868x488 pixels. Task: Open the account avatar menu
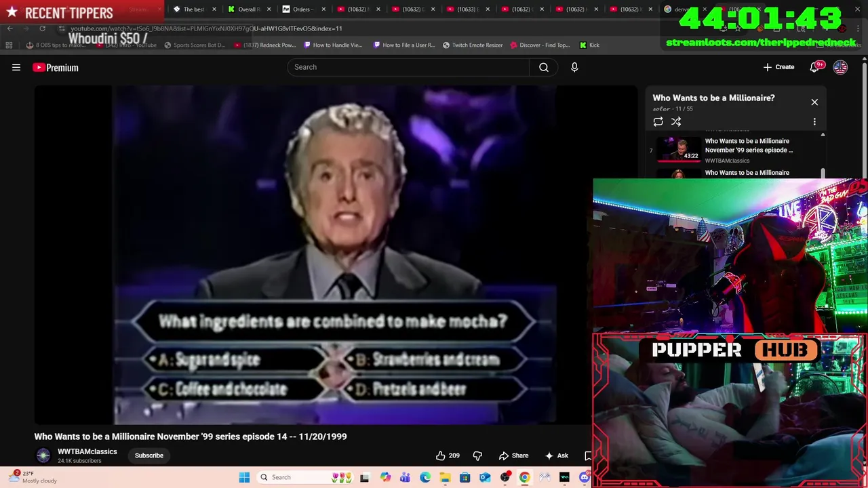point(840,67)
